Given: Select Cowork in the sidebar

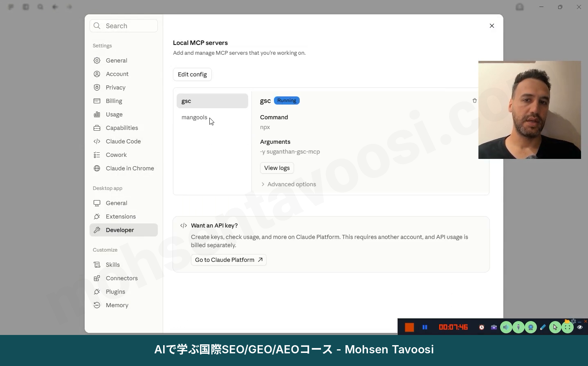Looking at the screenshot, I should pyautogui.click(x=123, y=155).
